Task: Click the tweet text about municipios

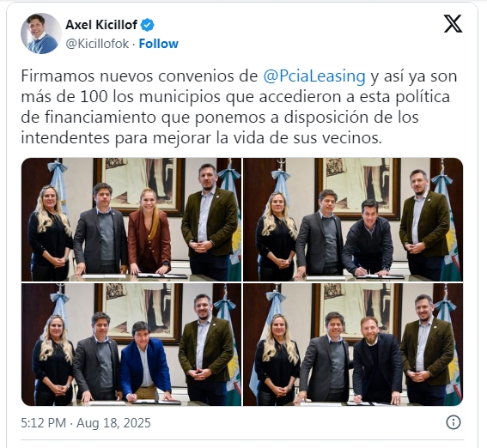Action: [239, 107]
